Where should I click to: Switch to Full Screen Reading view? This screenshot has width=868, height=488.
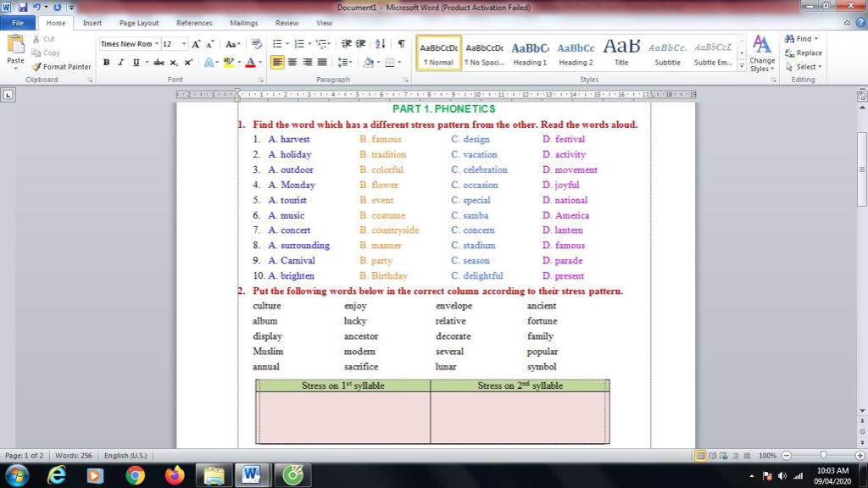point(712,455)
